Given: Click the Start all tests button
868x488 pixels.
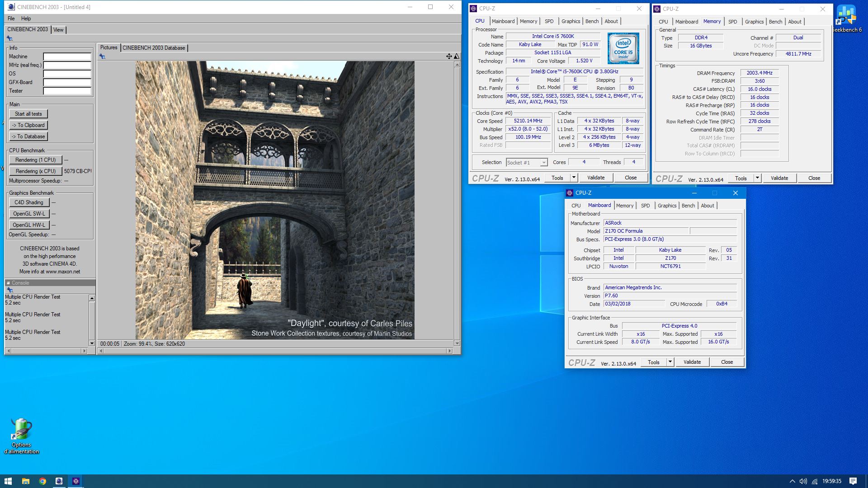Looking at the screenshot, I should [x=28, y=114].
